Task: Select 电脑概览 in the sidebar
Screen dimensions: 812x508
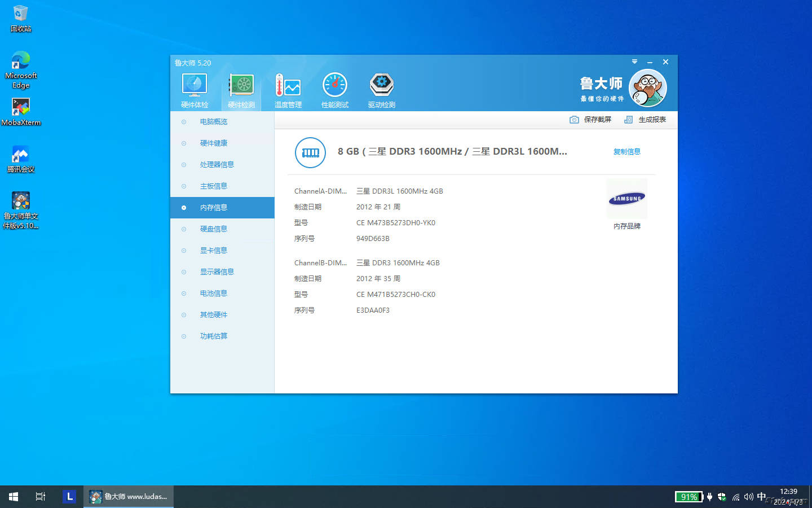Action: [214, 122]
